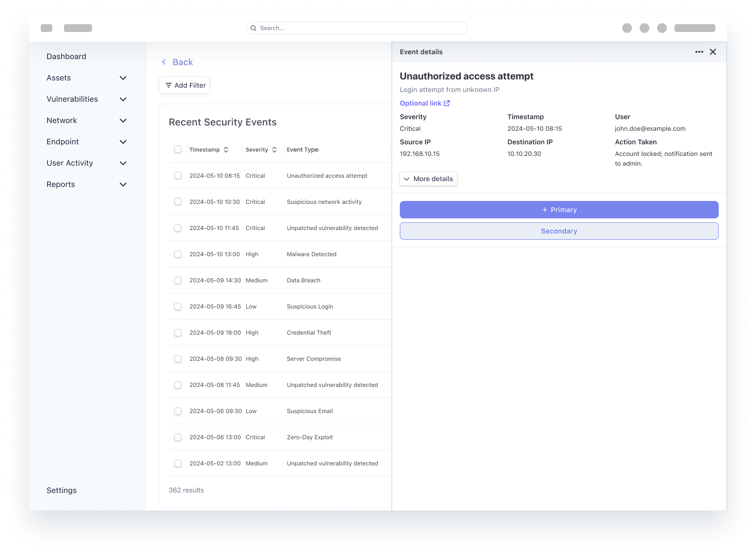Click the plus icon on the Primary button
Image resolution: width=756 pixels, height=554 pixels.
click(545, 209)
